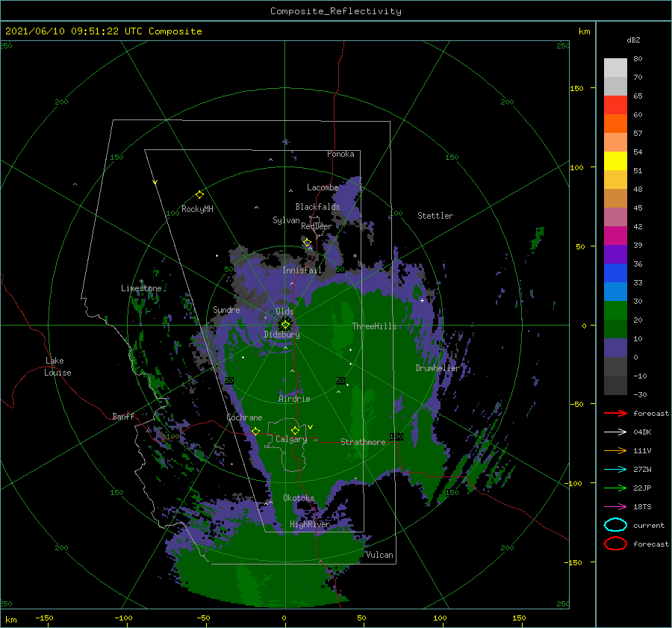Click the Calgary city label
Screen dimensions: 672x628
(291, 439)
